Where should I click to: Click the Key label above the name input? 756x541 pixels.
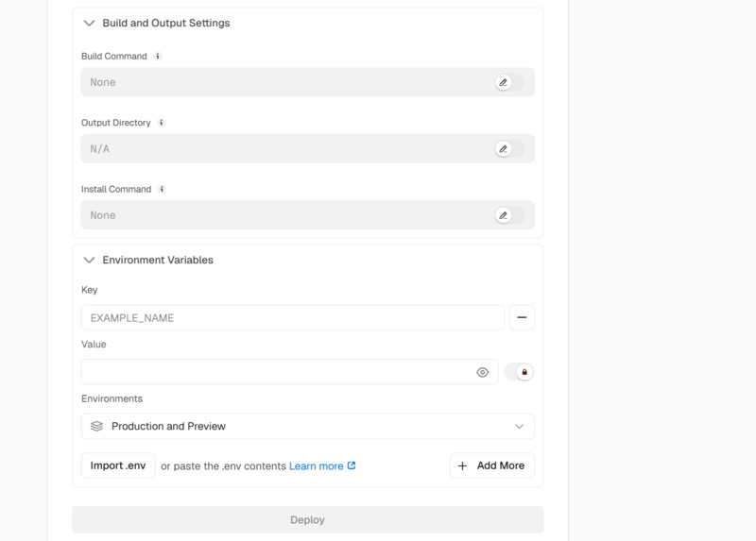pyautogui.click(x=89, y=290)
